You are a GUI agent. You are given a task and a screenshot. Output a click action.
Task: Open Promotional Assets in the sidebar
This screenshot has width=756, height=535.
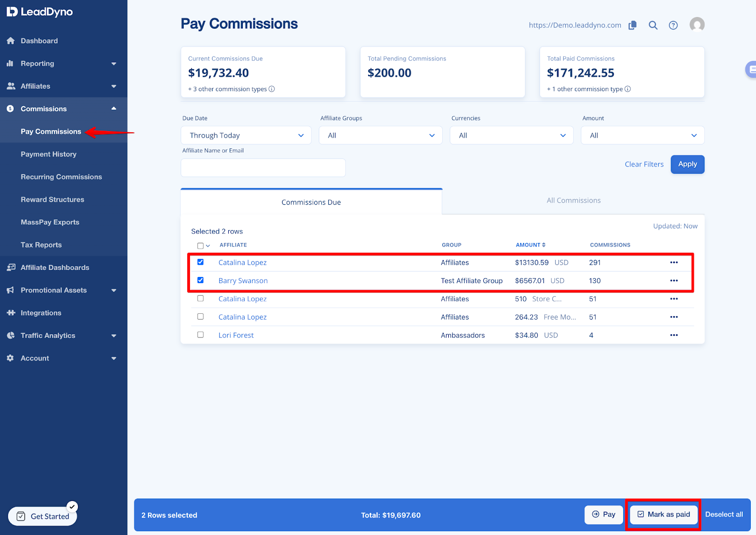pyautogui.click(x=53, y=290)
